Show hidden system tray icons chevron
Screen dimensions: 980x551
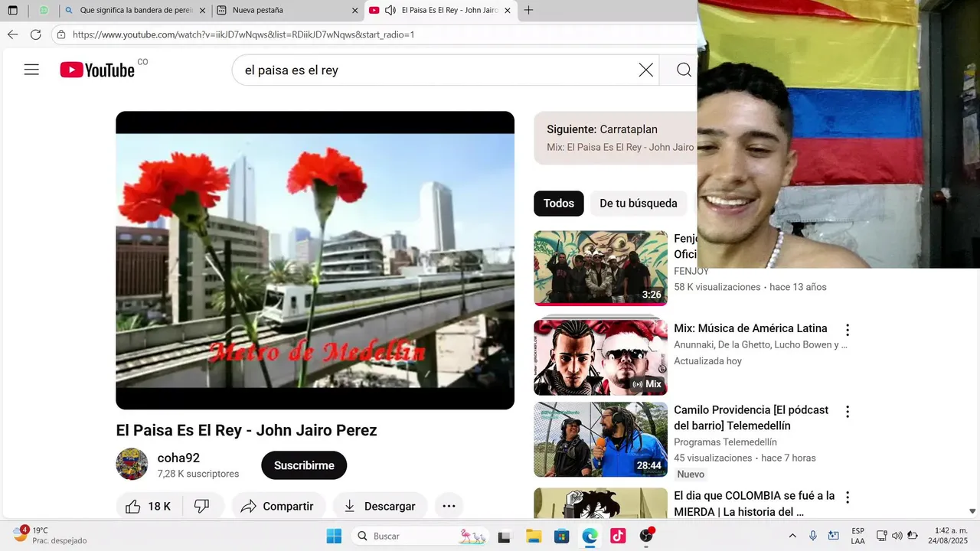click(792, 536)
